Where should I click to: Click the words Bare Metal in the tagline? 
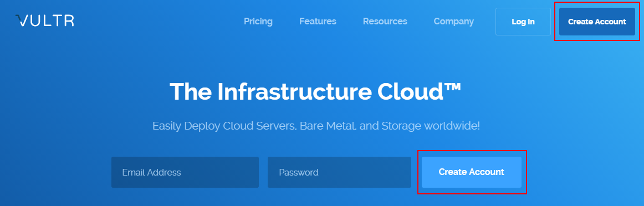(x=328, y=126)
